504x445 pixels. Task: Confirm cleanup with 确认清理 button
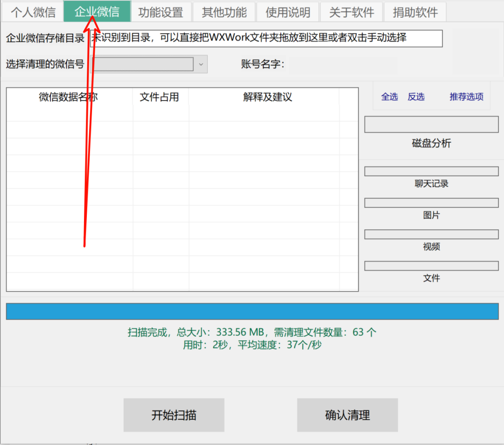coord(347,415)
